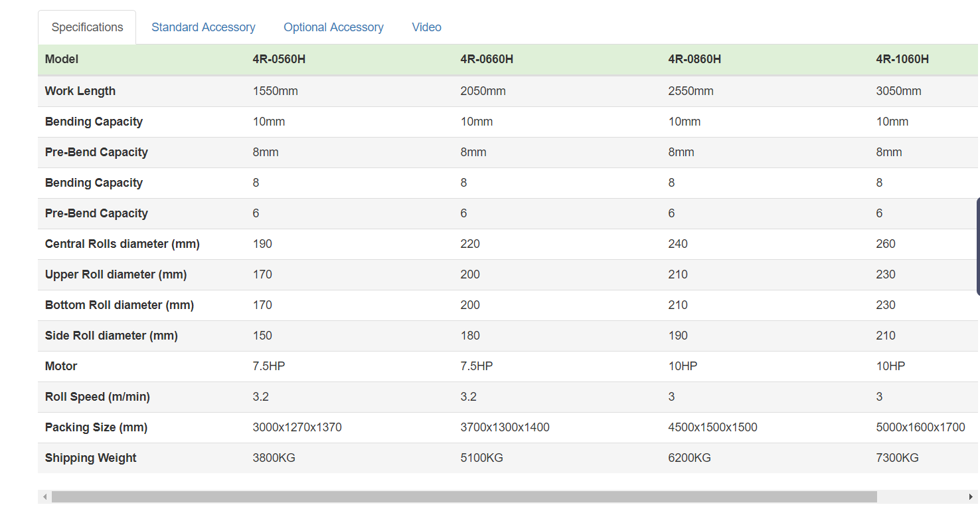Viewport: 980px width, 531px height.
Task: Click the Motor row label
Action: pos(61,366)
